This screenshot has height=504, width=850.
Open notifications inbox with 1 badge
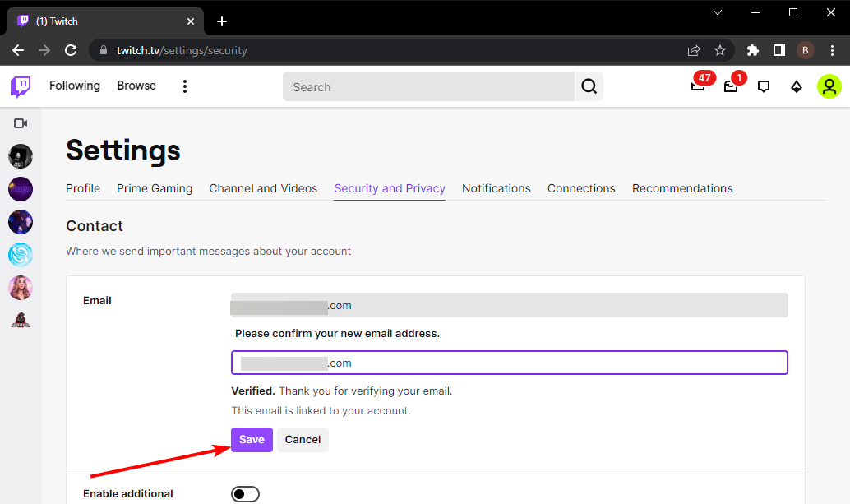pos(731,86)
